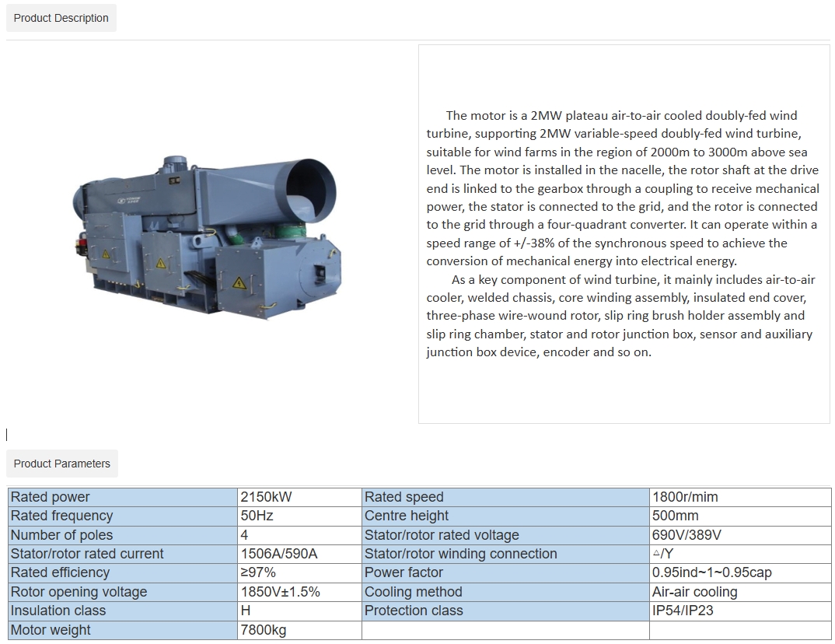Select the 690V/389V voltage value

[x=739, y=535]
